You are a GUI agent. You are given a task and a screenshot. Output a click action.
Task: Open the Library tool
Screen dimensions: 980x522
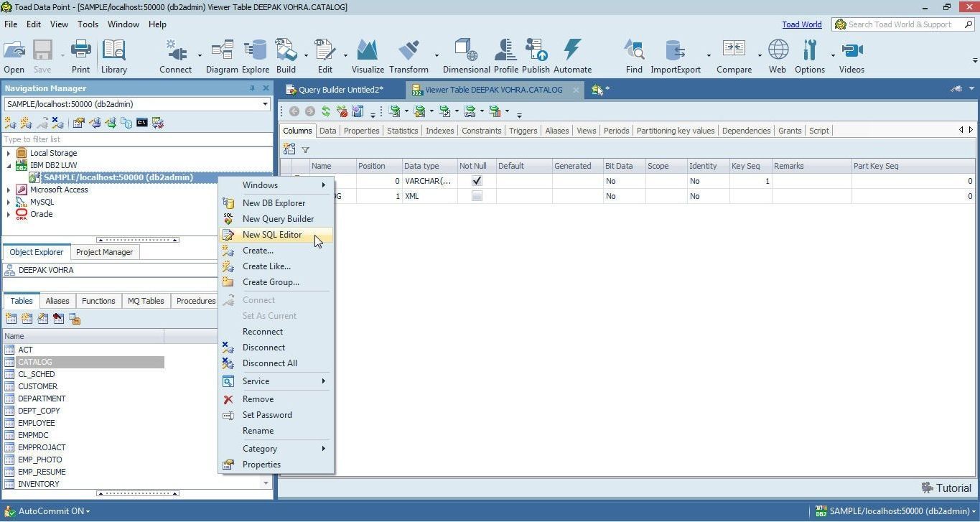pyautogui.click(x=113, y=57)
